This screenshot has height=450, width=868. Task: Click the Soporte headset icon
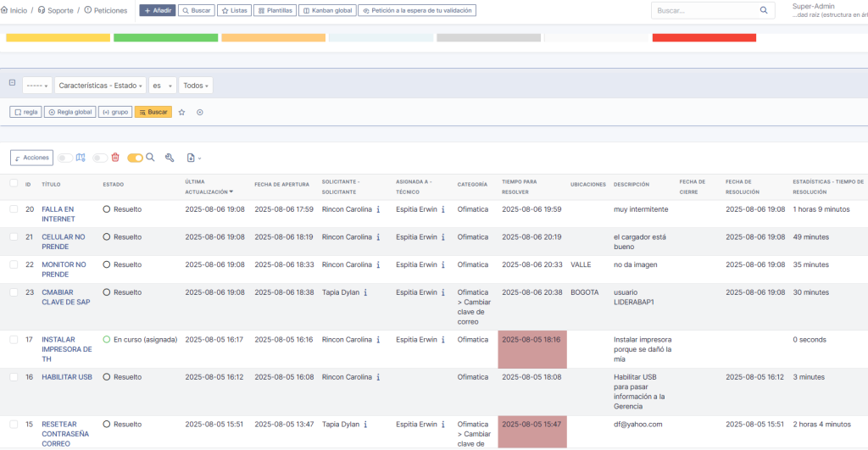pyautogui.click(x=42, y=10)
